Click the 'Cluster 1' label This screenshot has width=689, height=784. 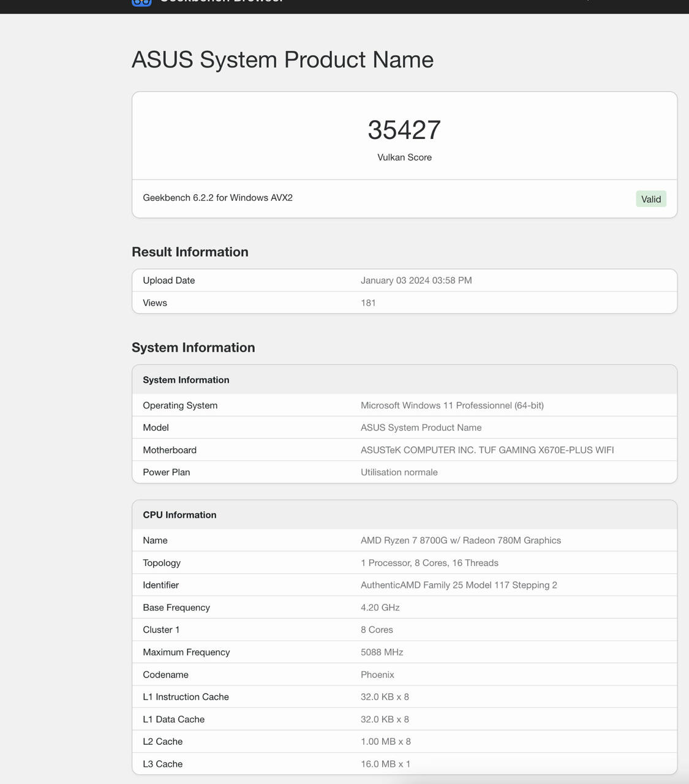click(x=161, y=630)
